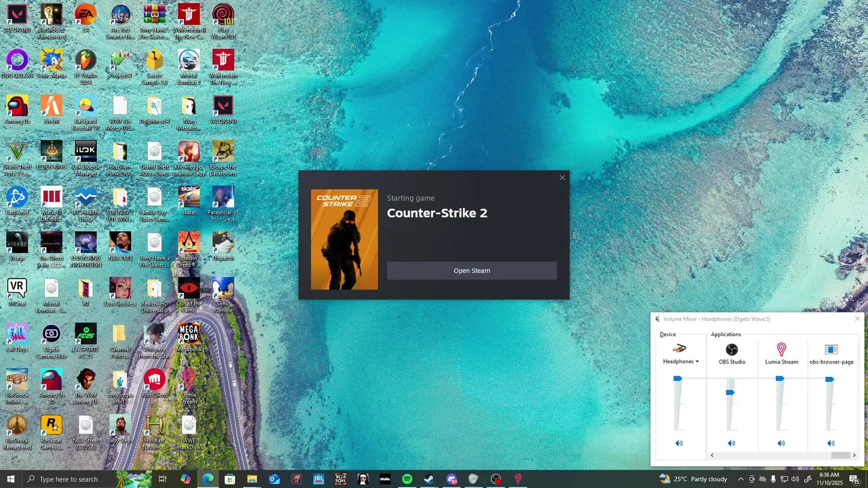Select the Project64 desktop icon
868x488 pixels.
(x=120, y=64)
